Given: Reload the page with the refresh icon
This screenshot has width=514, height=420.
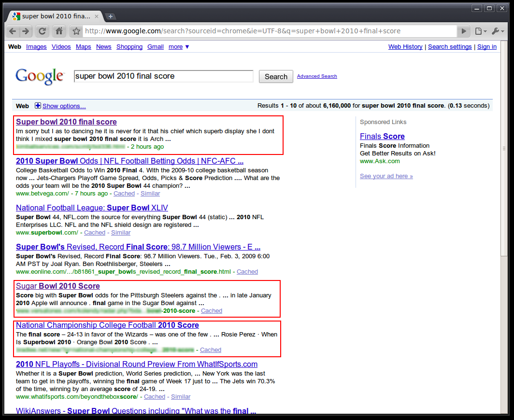Looking at the screenshot, I should coord(43,31).
